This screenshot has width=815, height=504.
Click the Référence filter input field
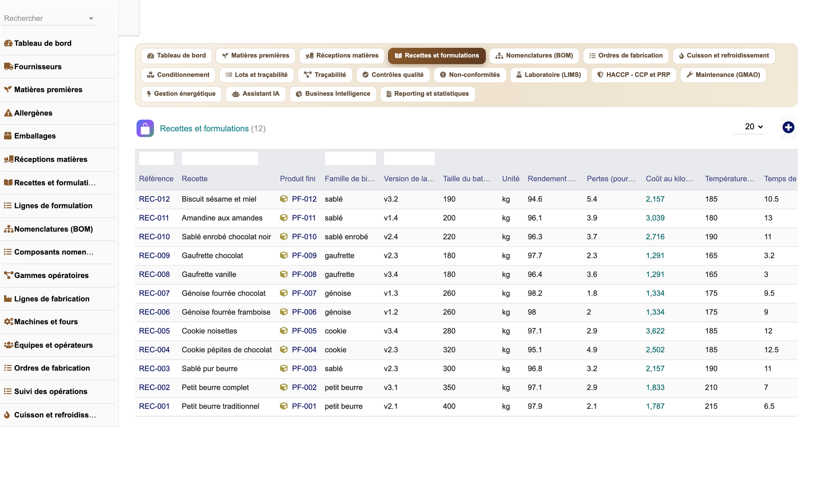[156, 159]
